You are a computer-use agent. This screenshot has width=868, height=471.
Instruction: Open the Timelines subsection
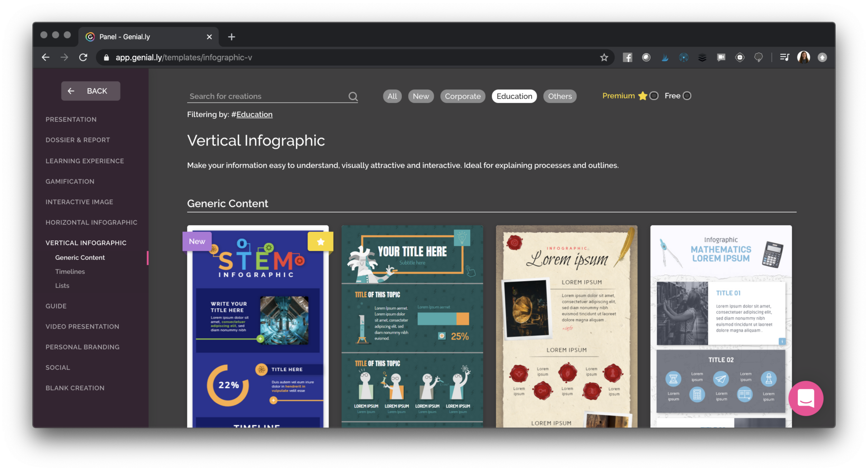[x=70, y=272]
